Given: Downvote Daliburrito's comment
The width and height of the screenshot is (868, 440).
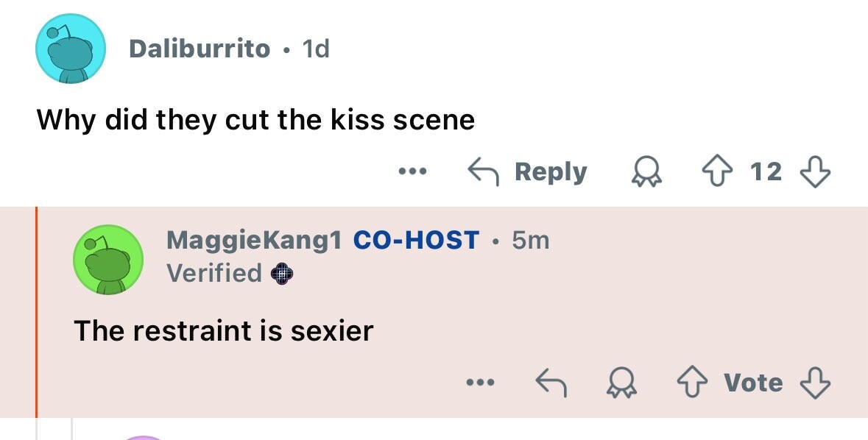Looking at the screenshot, I should click(815, 172).
